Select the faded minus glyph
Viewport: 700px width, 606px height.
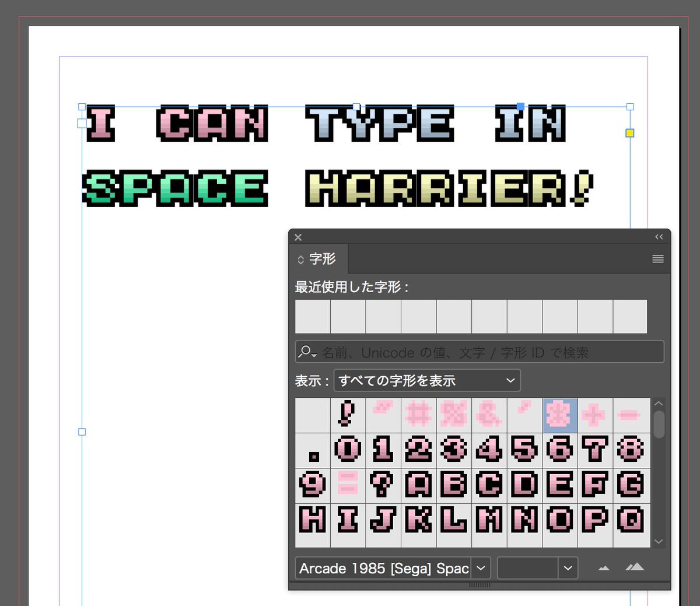click(631, 415)
